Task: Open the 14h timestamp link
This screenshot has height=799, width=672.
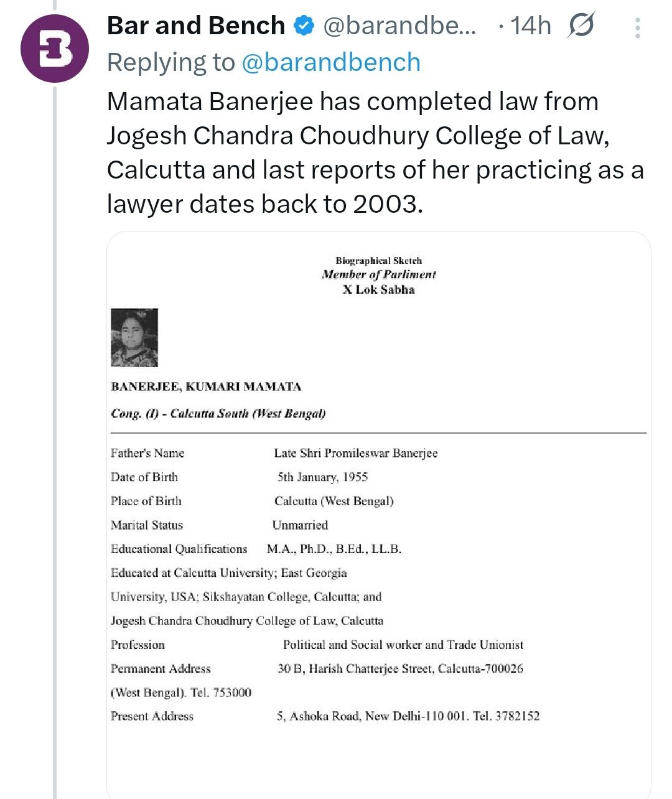Action: pyautogui.click(x=531, y=26)
